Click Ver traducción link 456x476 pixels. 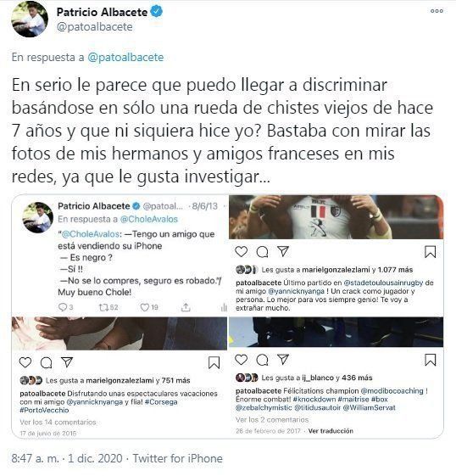[x=331, y=431]
